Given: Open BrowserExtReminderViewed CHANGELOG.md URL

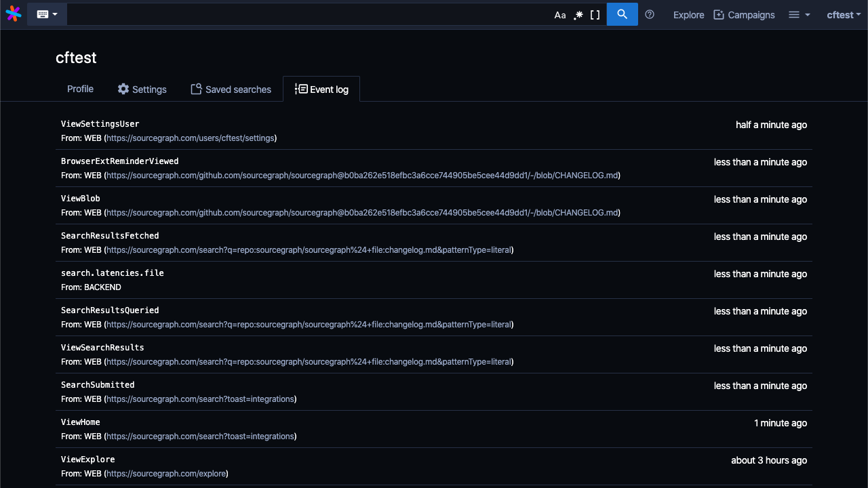Looking at the screenshot, I should 362,176.
